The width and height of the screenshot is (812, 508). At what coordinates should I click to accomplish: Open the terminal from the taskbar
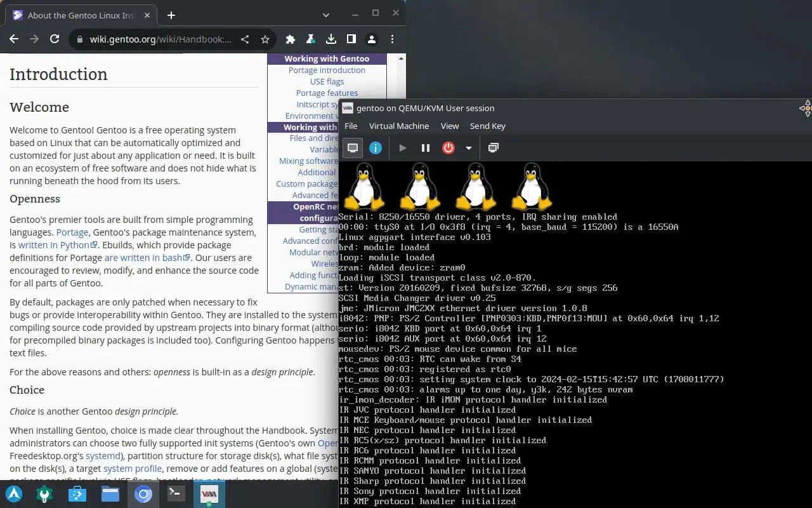pyautogui.click(x=176, y=493)
